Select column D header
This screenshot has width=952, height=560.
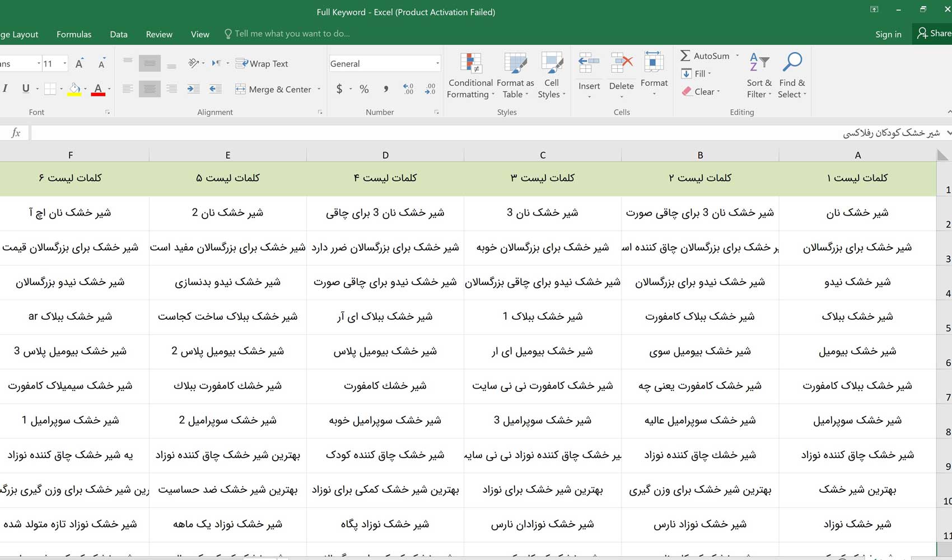[385, 155]
